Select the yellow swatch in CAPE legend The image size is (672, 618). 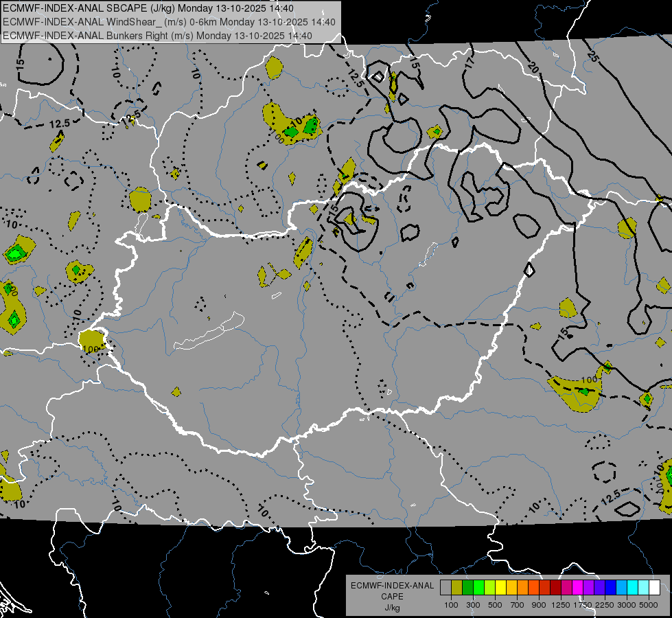click(x=500, y=587)
